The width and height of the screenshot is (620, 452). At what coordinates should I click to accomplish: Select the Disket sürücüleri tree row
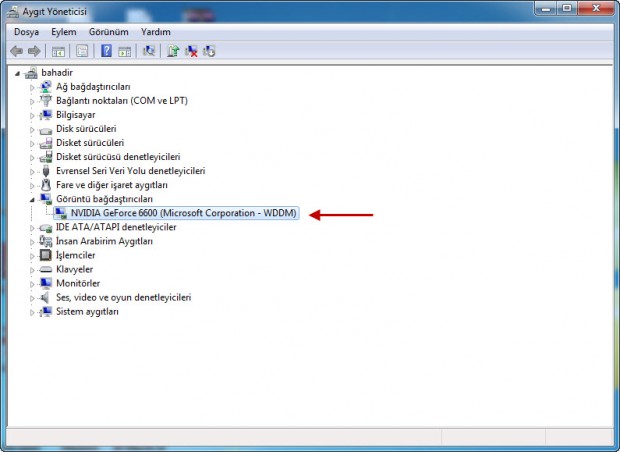pos(90,143)
